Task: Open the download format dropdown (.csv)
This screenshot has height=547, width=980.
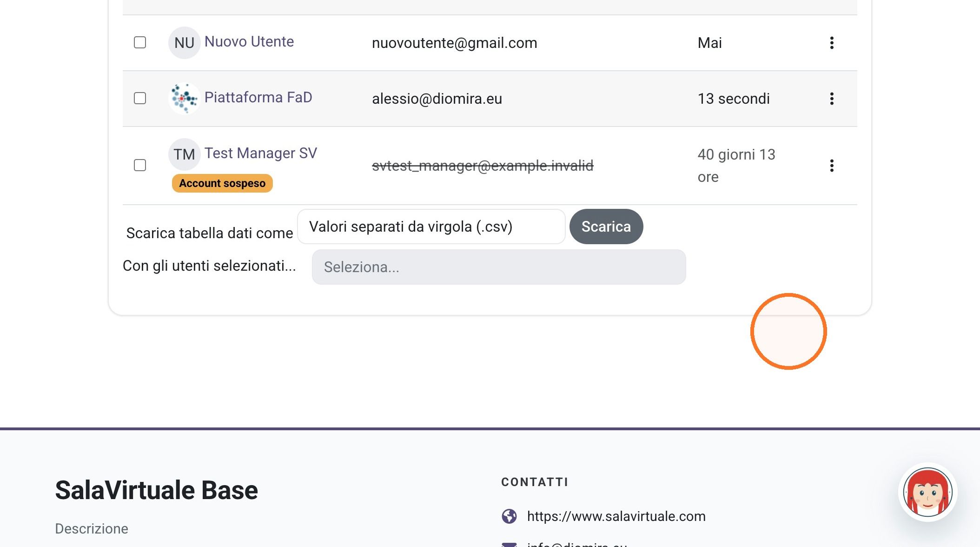Action: point(431,227)
